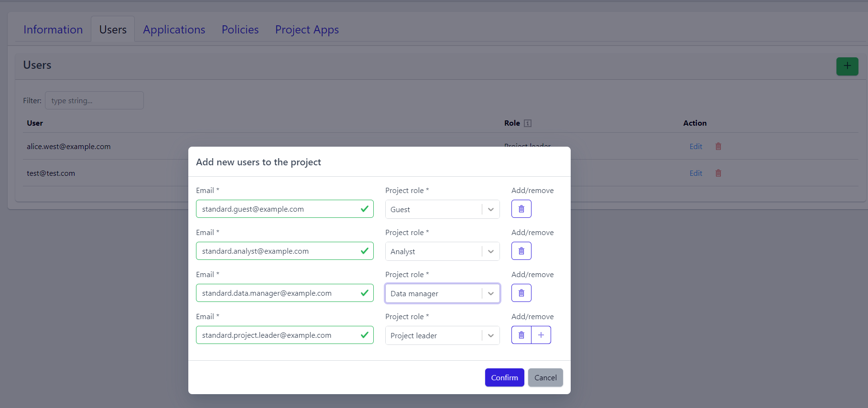Viewport: 868px width, 408px height.
Task: Open the Applications tab
Action: point(174,30)
